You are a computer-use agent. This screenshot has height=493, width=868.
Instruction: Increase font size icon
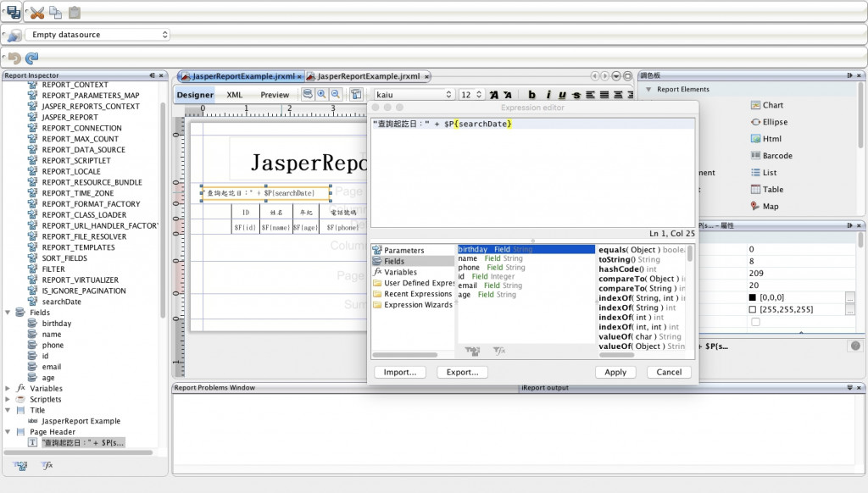pyautogui.click(x=494, y=95)
